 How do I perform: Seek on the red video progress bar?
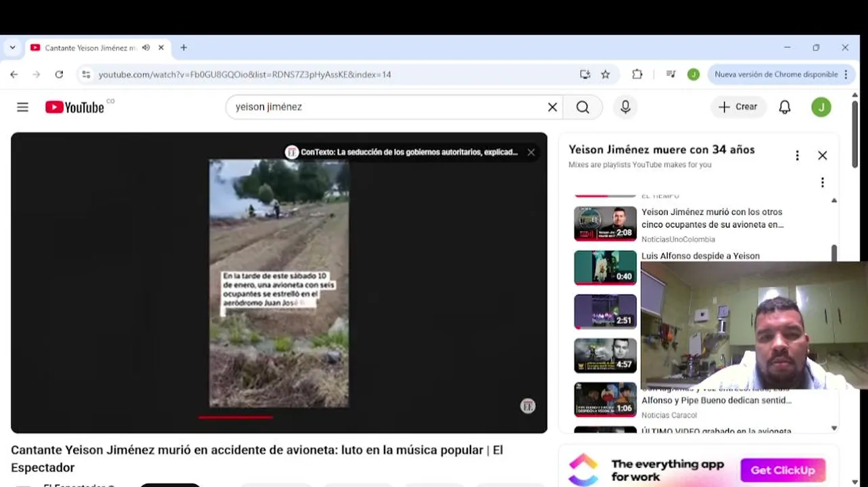235,417
